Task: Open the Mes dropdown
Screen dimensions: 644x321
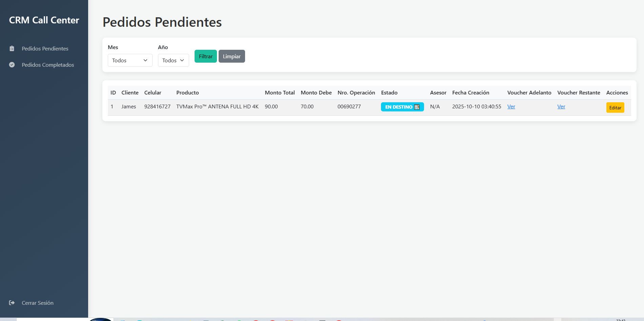Action: [130, 60]
